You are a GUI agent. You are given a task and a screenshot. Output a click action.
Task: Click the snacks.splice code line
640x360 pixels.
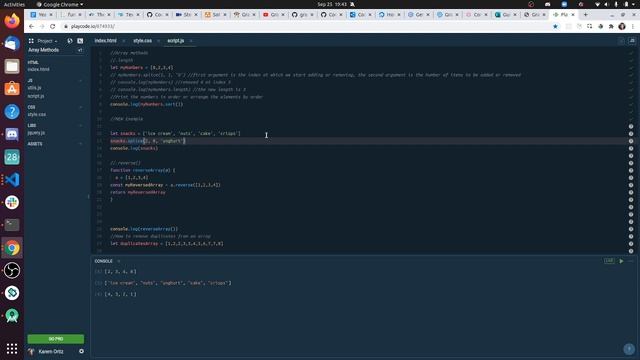[x=148, y=141]
